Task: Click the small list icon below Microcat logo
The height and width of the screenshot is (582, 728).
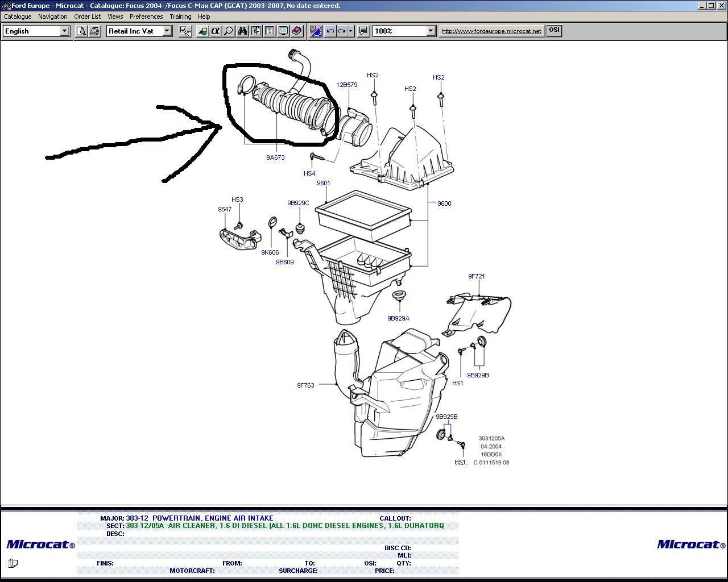Action: (x=13, y=563)
